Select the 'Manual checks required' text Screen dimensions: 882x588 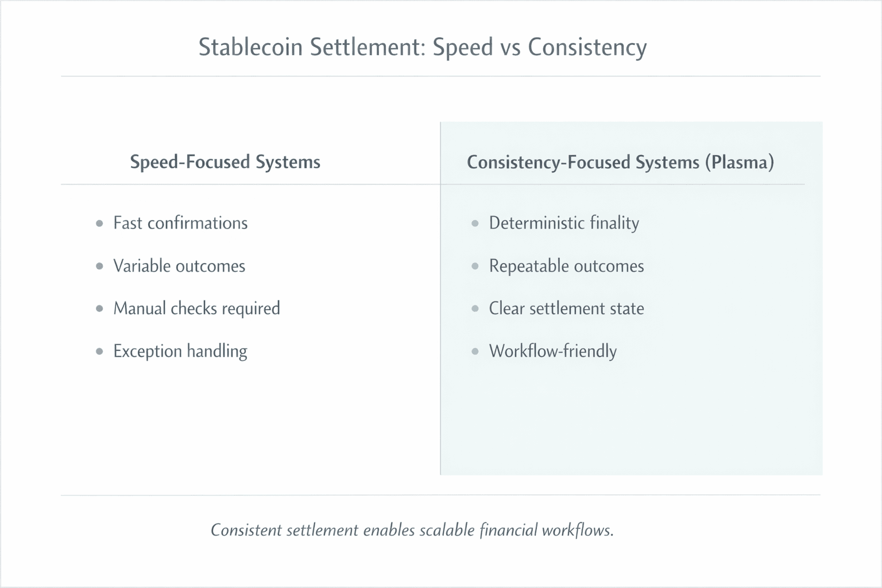click(197, 309)
